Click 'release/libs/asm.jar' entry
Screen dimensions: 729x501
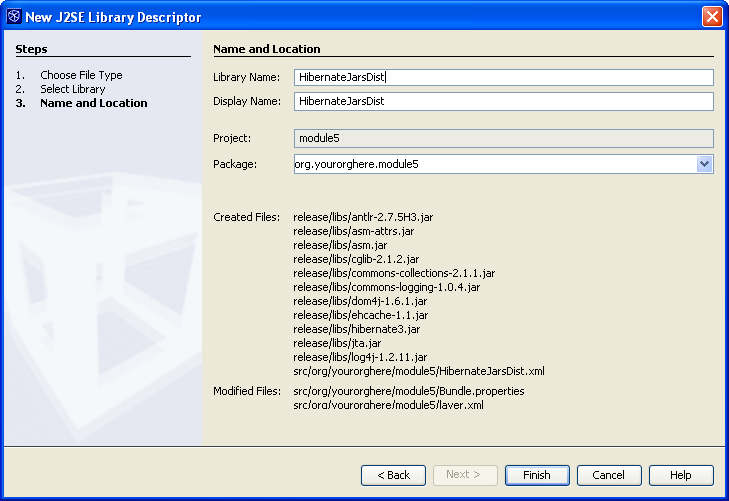pos(340,245)
